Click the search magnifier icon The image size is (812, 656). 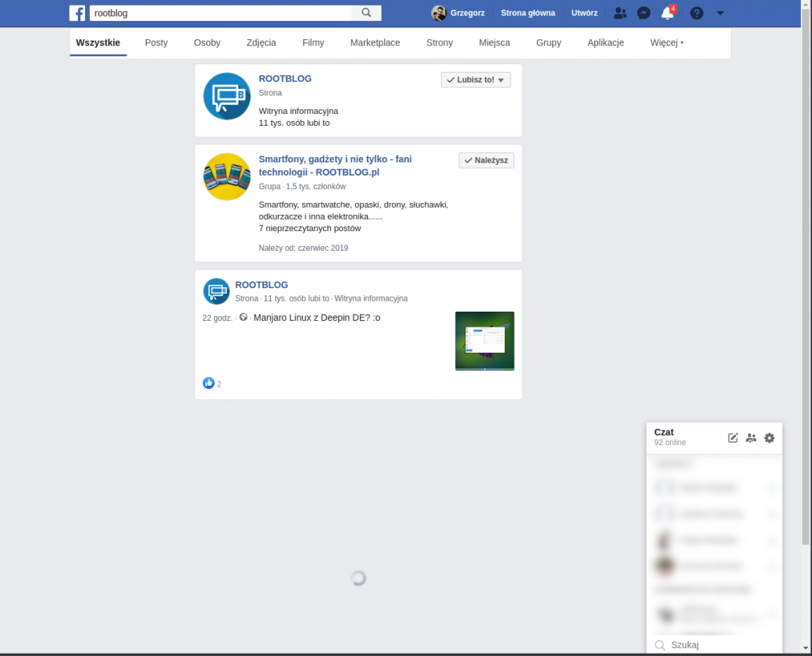tap(366, 12)
